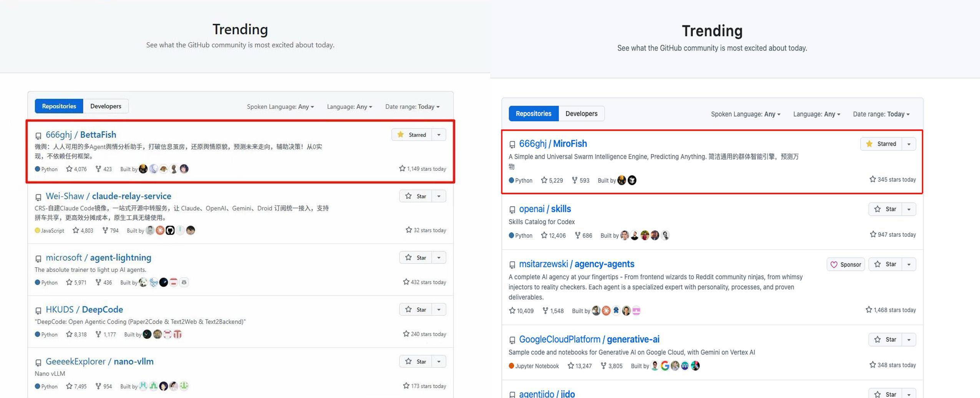Open left Spoken Language filter dropdown

(280, 107)
